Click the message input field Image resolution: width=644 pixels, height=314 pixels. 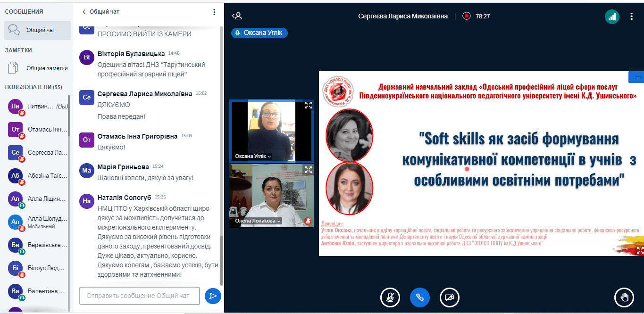click(x=140, y=296)
